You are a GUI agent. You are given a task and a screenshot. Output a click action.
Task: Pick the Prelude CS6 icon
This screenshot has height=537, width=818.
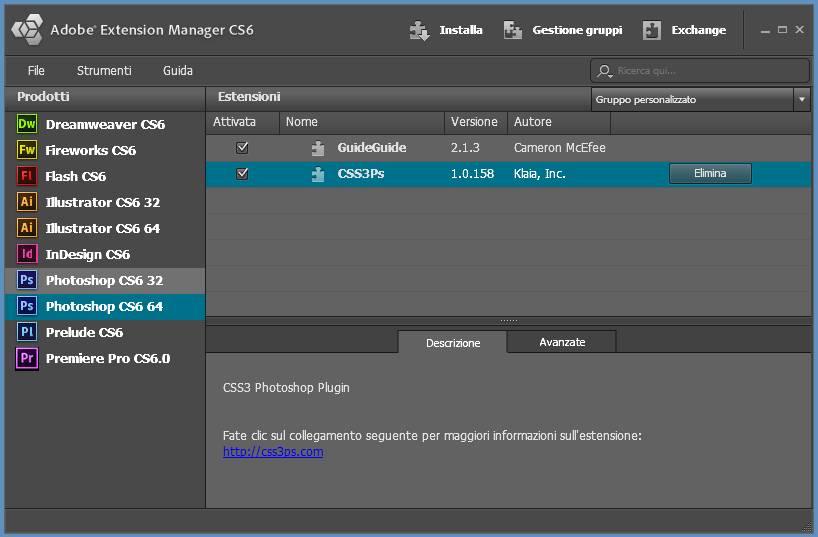tap(27, 332)
